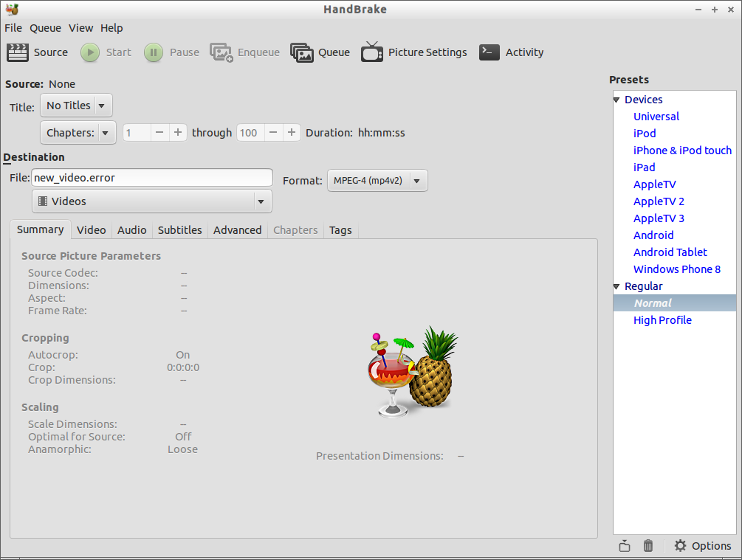The width and height of the screenshot is (742, 560).
Task: Click the destination File name field
Action: pos(152,178)
